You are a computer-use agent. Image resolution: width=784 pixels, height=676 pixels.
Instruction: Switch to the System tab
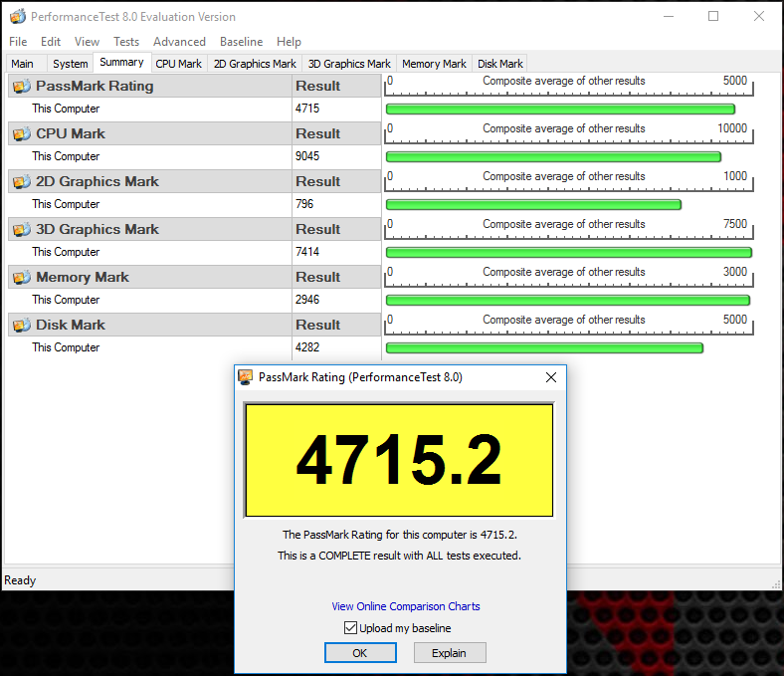(71, 64)
